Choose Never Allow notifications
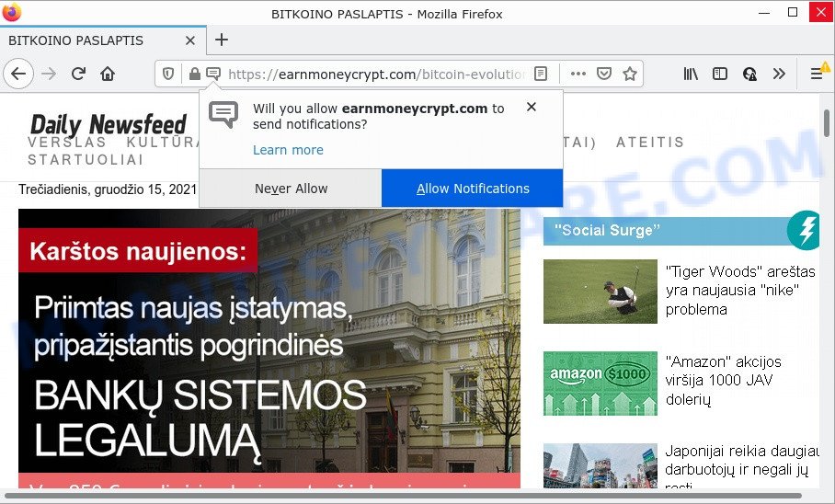The image size is (835, 504). [x=291, y=188]
